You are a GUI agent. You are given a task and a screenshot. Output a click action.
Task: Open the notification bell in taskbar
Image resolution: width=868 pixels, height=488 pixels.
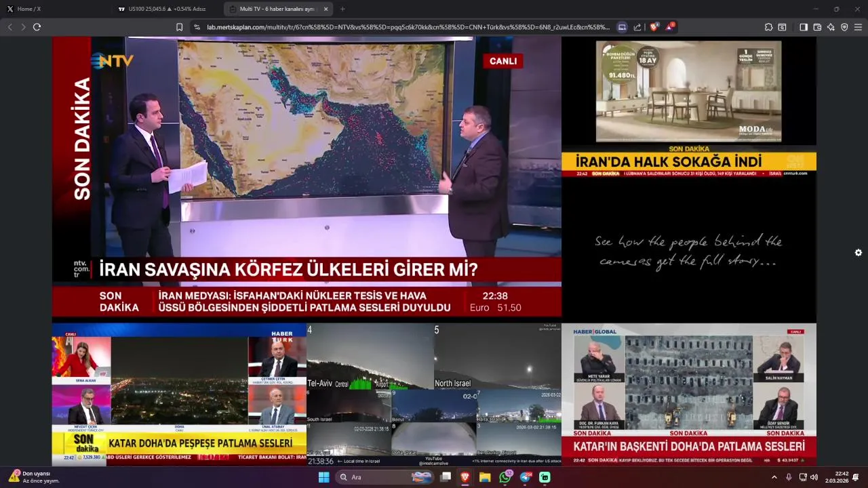tap(856, 477)
